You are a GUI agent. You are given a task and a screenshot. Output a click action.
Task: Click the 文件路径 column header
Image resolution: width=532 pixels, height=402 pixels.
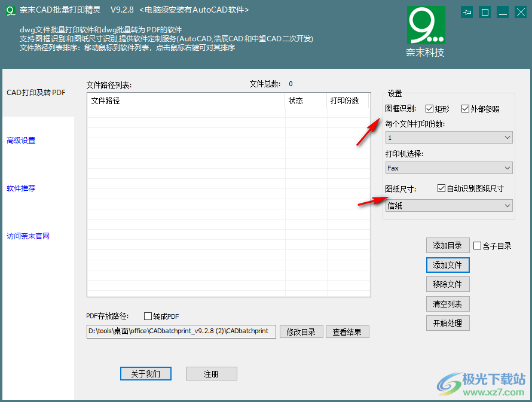(186, 100)
